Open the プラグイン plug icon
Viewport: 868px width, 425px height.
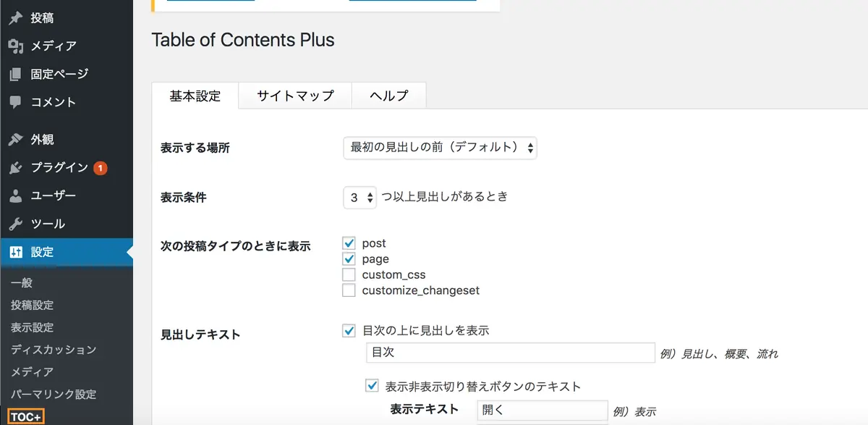(x=15, y=167)
